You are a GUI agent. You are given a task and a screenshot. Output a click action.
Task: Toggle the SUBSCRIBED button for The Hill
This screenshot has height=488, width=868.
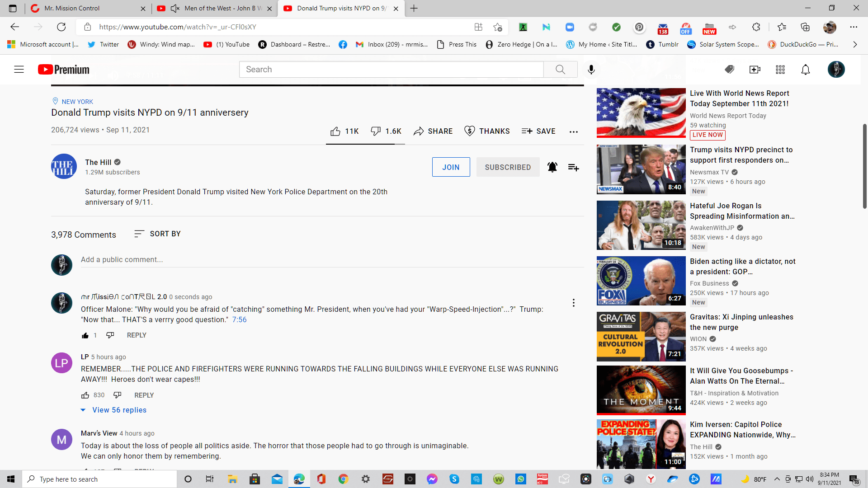[x=508, y=167]
